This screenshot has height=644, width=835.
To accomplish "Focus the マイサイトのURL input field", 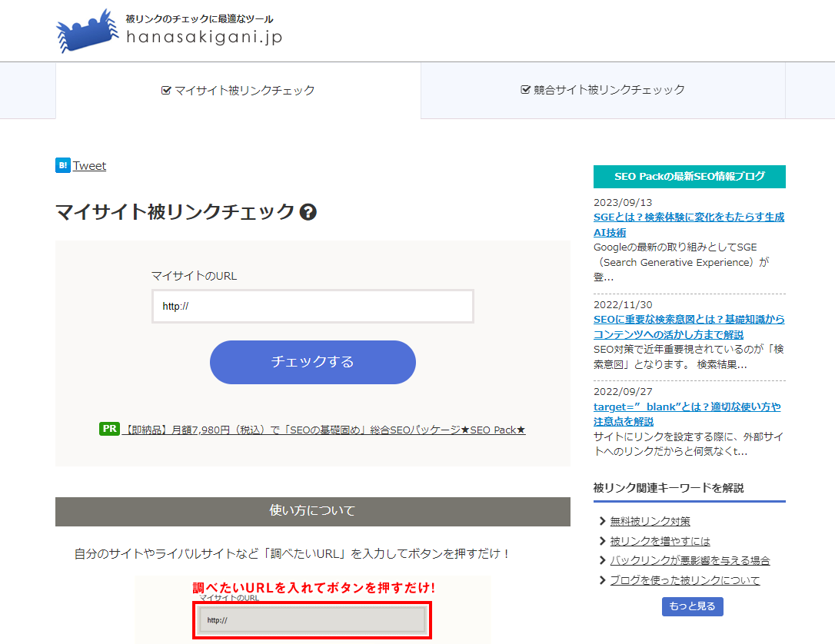I will pyautogui.click(x=312, y=307).
